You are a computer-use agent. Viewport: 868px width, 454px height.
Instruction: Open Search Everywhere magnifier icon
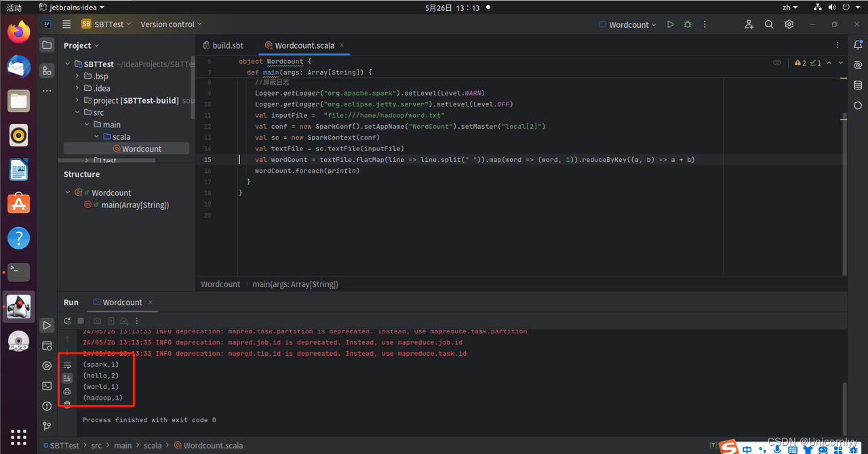pyautogui.click(x=769, y=24)
